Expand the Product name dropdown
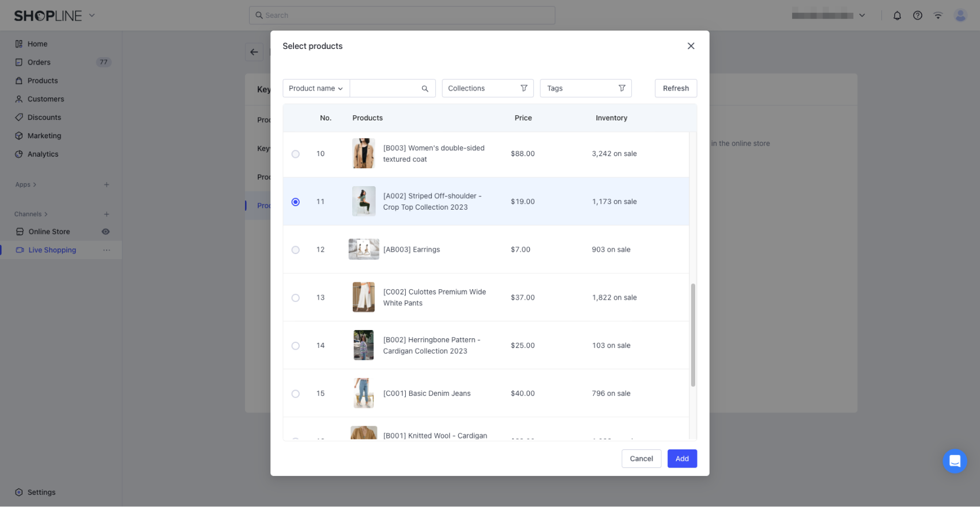 (x=316, y=89)
